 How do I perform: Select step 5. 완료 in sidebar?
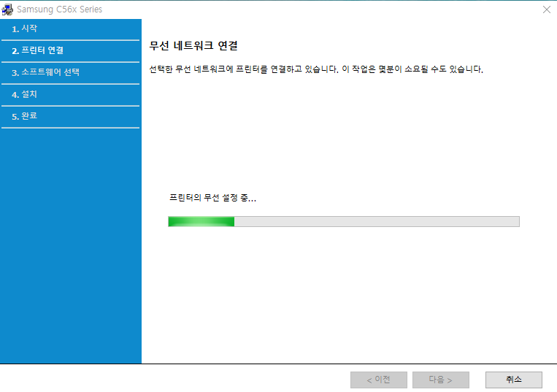[x=71, y=117]
